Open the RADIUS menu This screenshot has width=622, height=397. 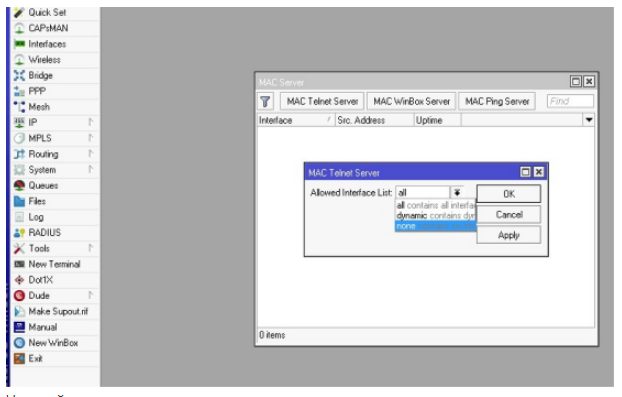55,233
